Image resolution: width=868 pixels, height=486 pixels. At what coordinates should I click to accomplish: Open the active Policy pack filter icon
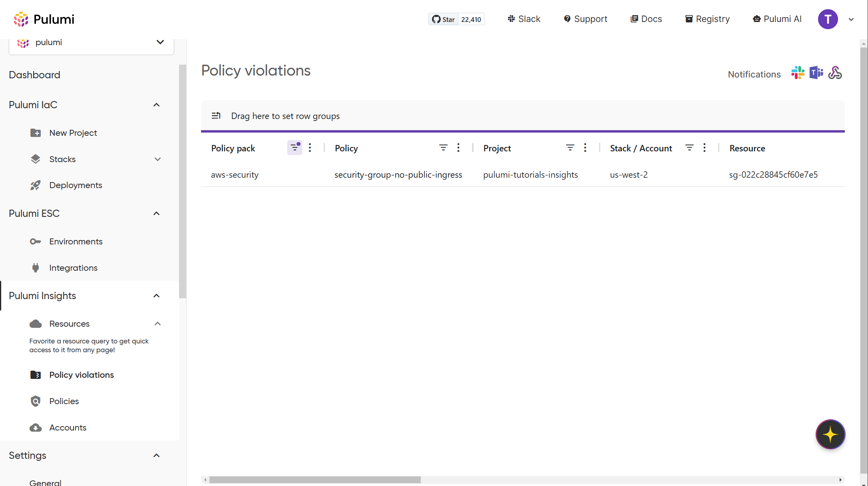tap(295, 148)
